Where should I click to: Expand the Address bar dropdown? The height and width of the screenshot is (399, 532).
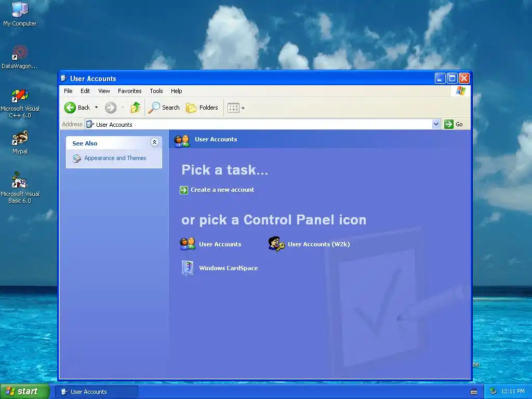[x=436, y=124]
